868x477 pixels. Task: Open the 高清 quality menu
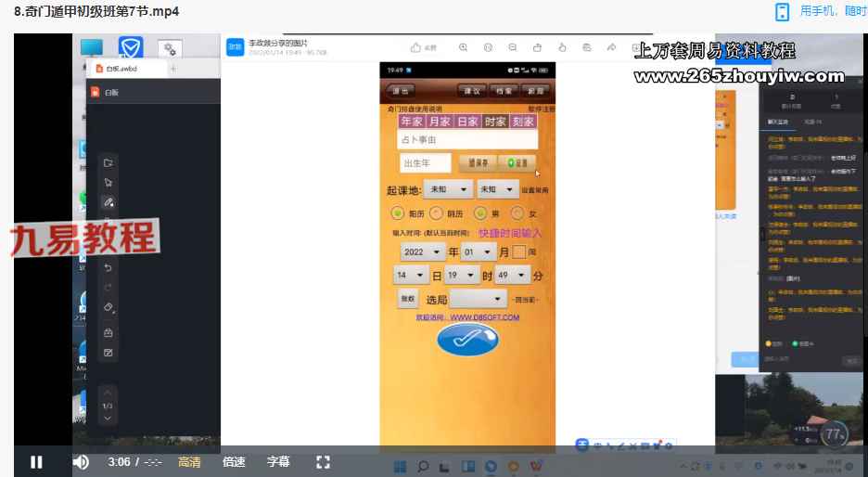point(189,461)
